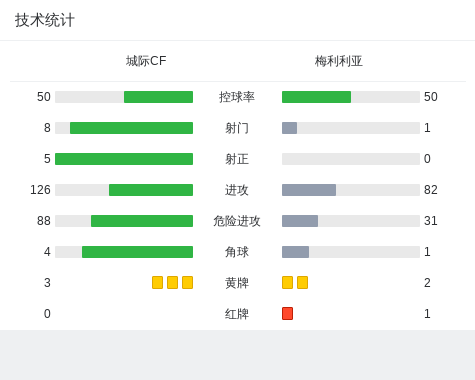Viewport: 475px width, 380px height.
Task: Click the first yellow card of 城际CF
Action: coord(157,283)
